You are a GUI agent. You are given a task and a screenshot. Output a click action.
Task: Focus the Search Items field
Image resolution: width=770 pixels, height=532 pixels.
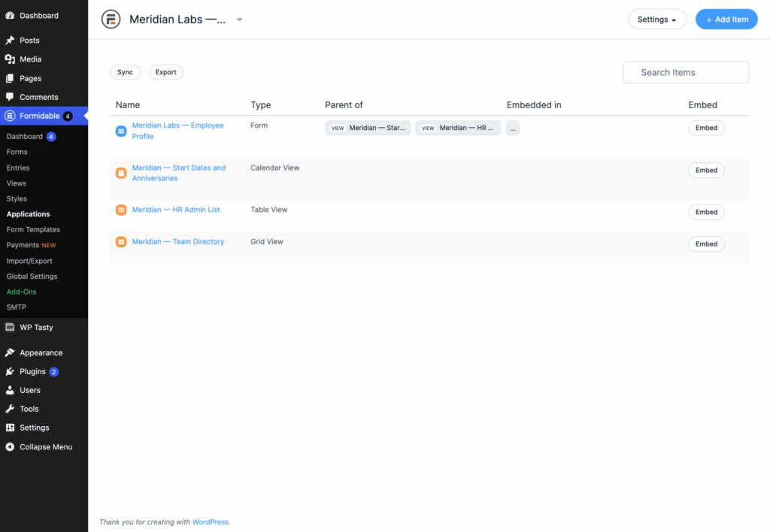[x=686, y=73]
